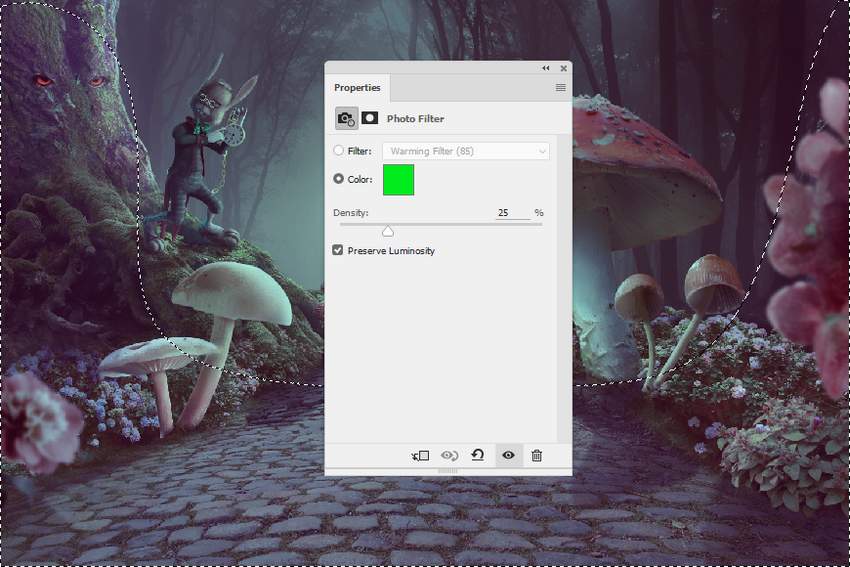Click the Properties panel vertical scrollbar
This screenshot has width=850, height=567.
pyautogui.click(x=565, y=287)
